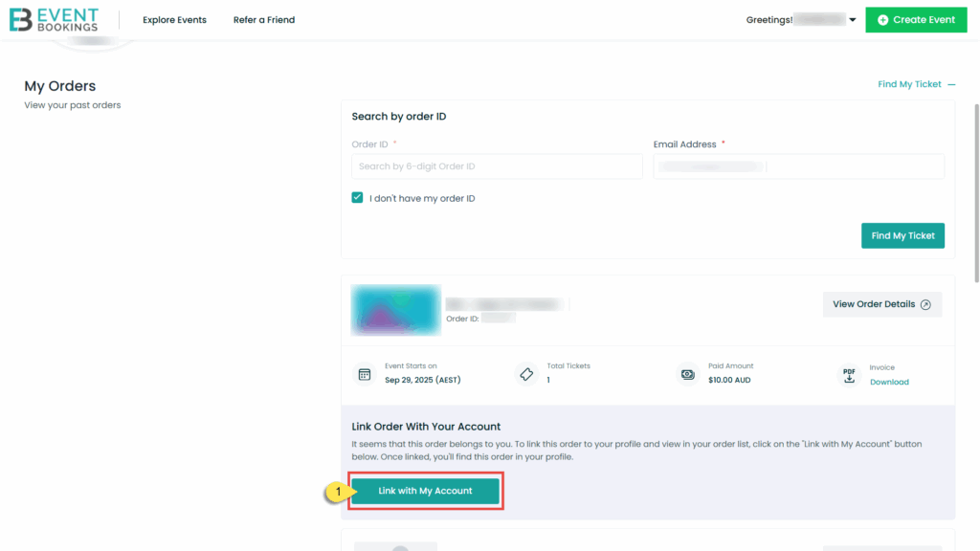Click the plus icon in Create Event
Screen dimensions: 980x551
click(x=882, y=20)
